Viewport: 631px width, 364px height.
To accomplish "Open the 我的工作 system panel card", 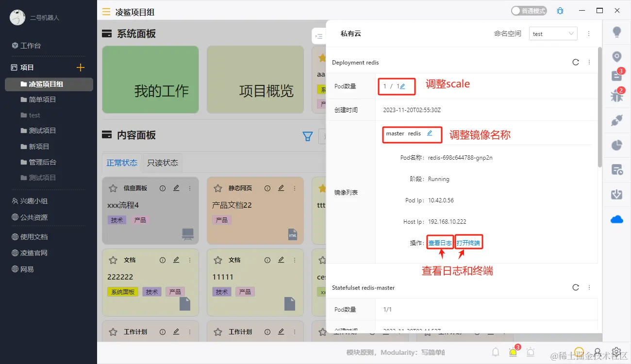I will pos(150,80).
